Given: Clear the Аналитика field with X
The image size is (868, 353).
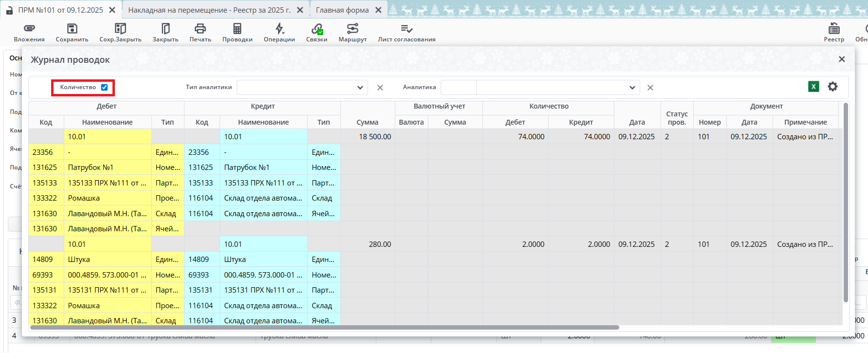Looking at the screenshot, I should (x=650, y=88).
